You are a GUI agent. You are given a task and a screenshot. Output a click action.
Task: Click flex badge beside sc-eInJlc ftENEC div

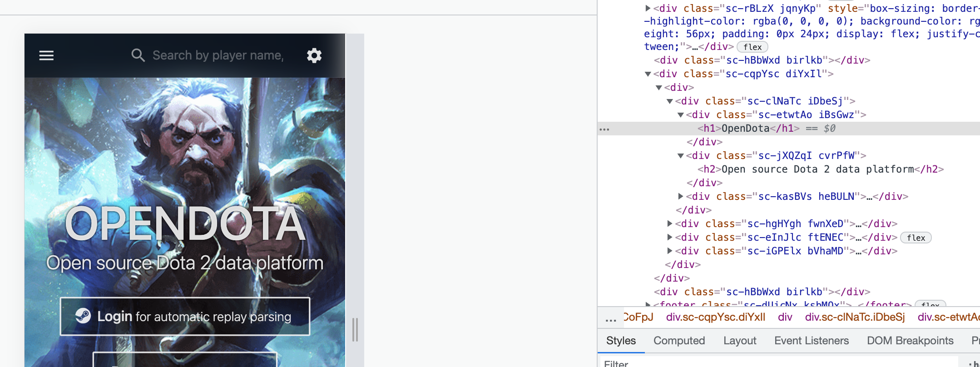tap(916, 238)
